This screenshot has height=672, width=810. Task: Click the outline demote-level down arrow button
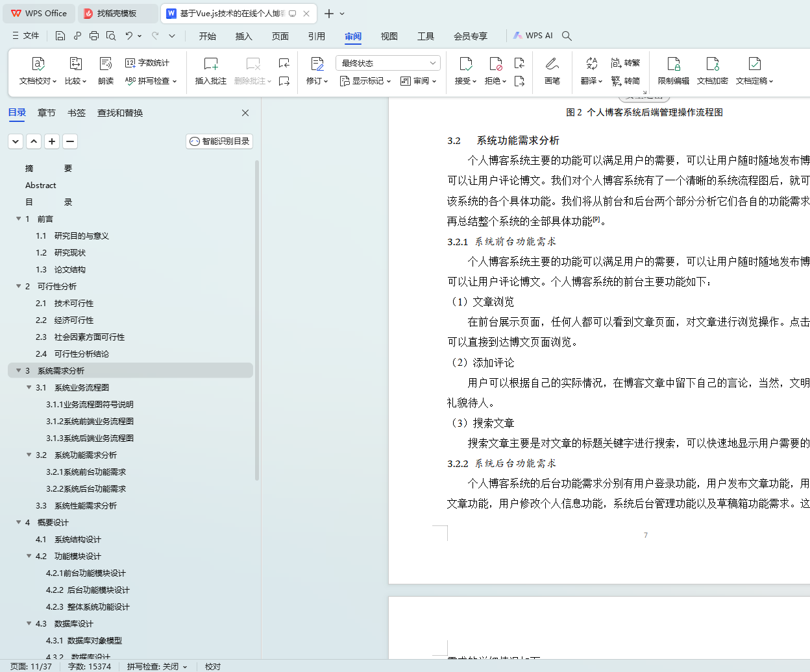16,141
